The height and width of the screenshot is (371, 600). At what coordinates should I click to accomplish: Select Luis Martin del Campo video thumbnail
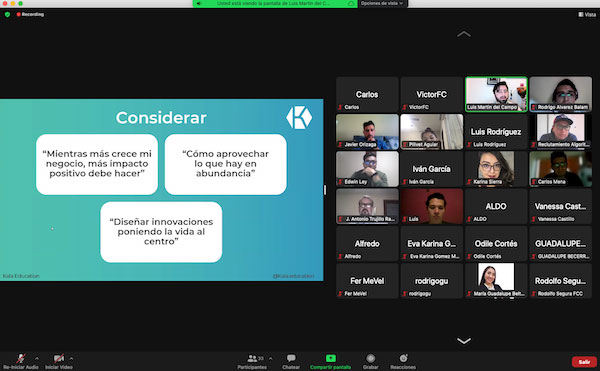click(496, 94)
